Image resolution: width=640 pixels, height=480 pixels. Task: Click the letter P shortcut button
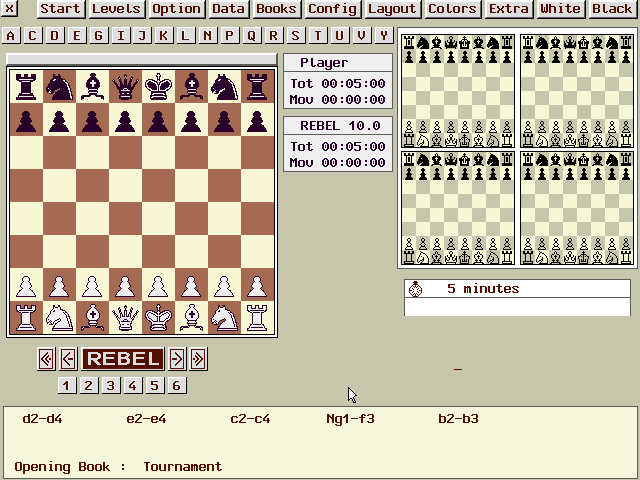pyautogui.click(x=229, y=36)
